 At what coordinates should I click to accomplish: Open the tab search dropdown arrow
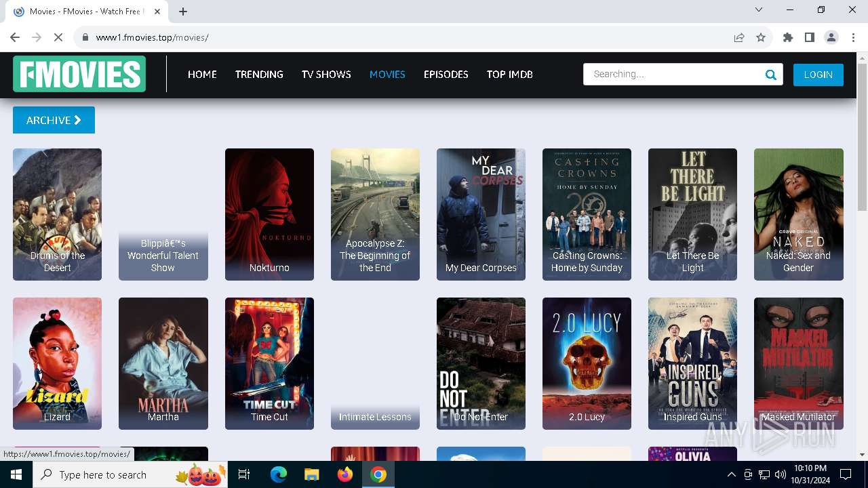point(759,9)
